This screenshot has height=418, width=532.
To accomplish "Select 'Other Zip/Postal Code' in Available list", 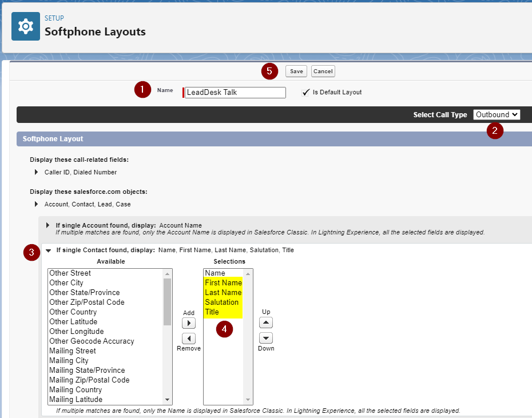I will point(106,302).
